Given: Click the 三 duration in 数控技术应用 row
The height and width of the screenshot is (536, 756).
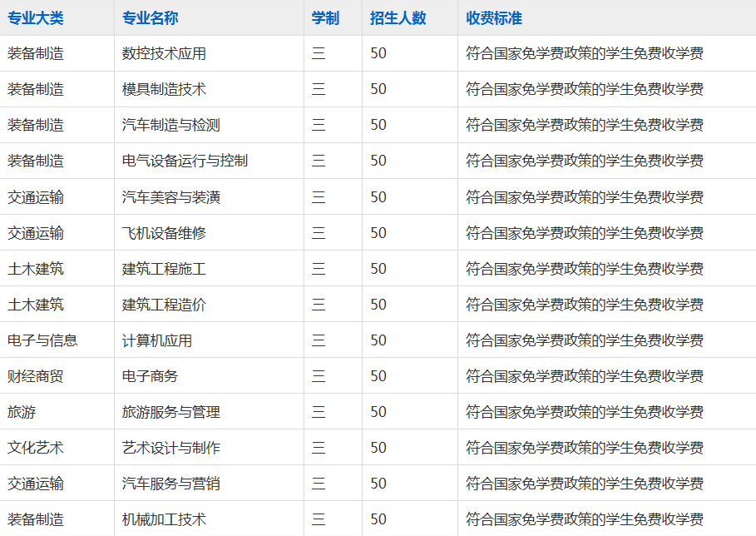Looking at the screenshot, I should [x=319, y=53].
